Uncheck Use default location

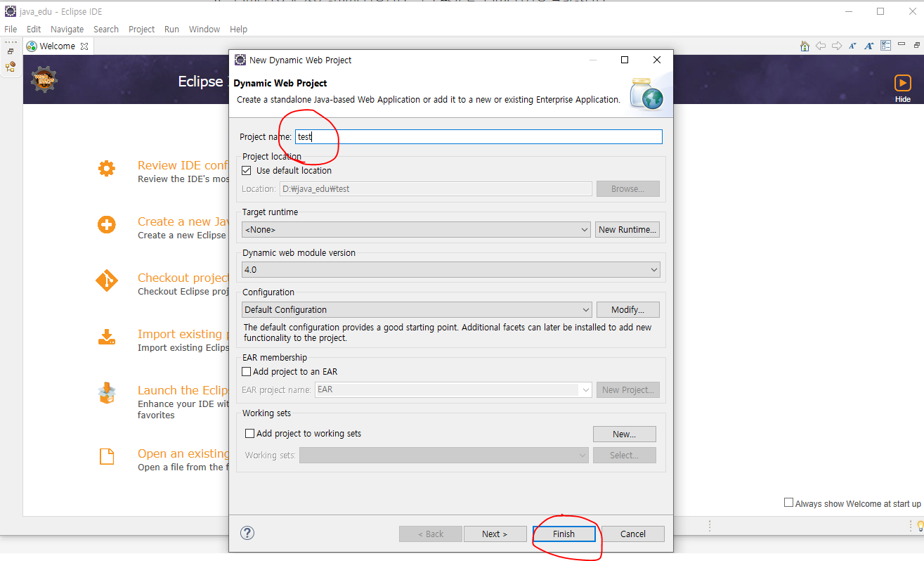tap(247, 170)
